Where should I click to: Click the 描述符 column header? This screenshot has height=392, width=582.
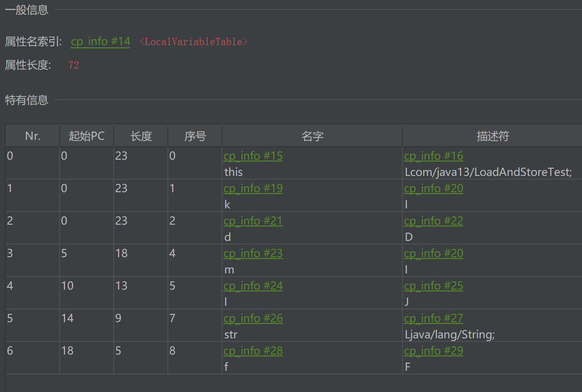[492, 136]
